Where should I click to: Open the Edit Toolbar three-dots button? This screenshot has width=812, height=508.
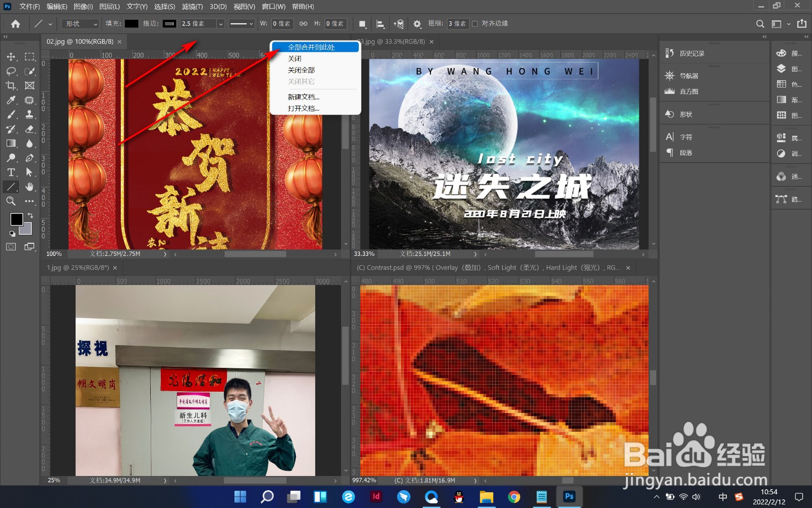point(30,201)
